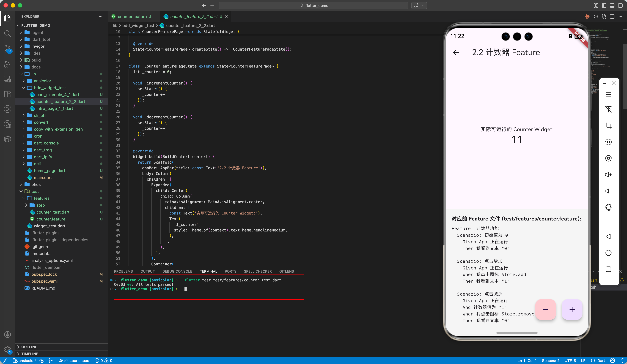Open Source Control view with 33 badge
Viewport: 627px width, 364px height.
8,49
